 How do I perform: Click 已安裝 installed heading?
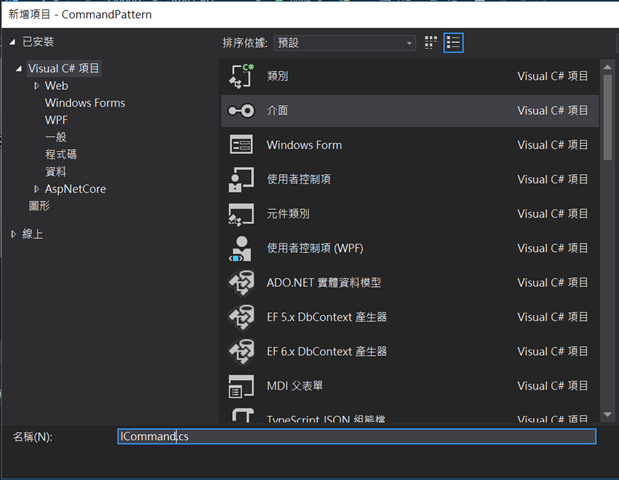point(38,42)
